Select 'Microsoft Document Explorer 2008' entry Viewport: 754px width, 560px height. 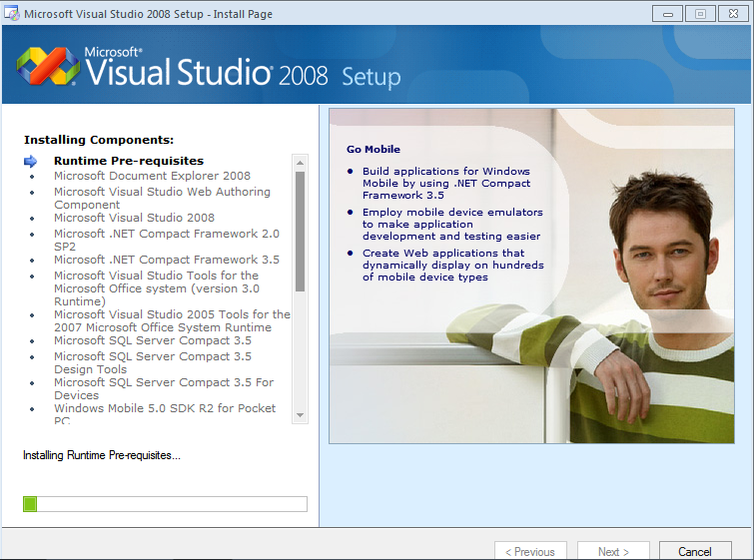(x=152, y=176)
